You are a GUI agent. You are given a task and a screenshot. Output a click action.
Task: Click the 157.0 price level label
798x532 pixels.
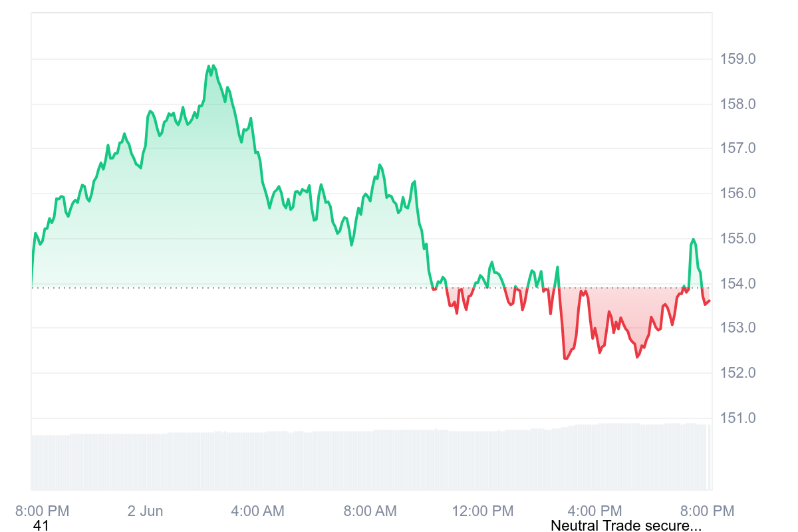(x=737, y=148)
